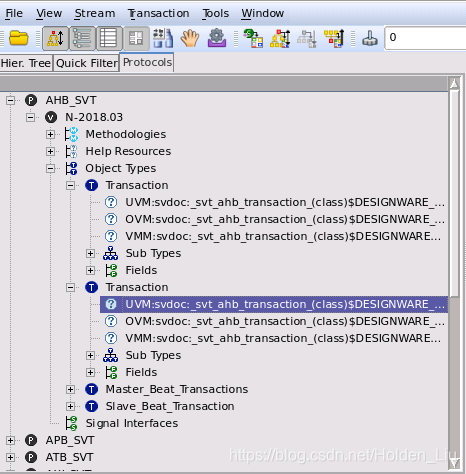Select the Protocols tab
The width and height of the screenshot is (466, 474).
[147, 62]
